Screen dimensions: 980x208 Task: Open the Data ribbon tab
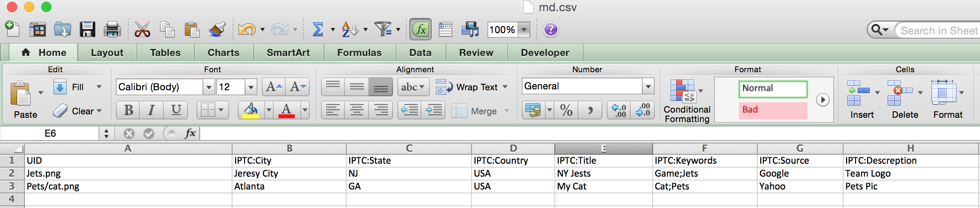pyautogui.click(x=420, y=52)
